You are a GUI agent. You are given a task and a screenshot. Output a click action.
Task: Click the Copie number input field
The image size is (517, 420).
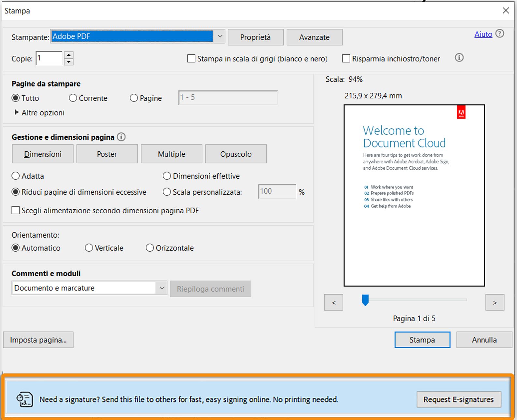coord(49,58)
